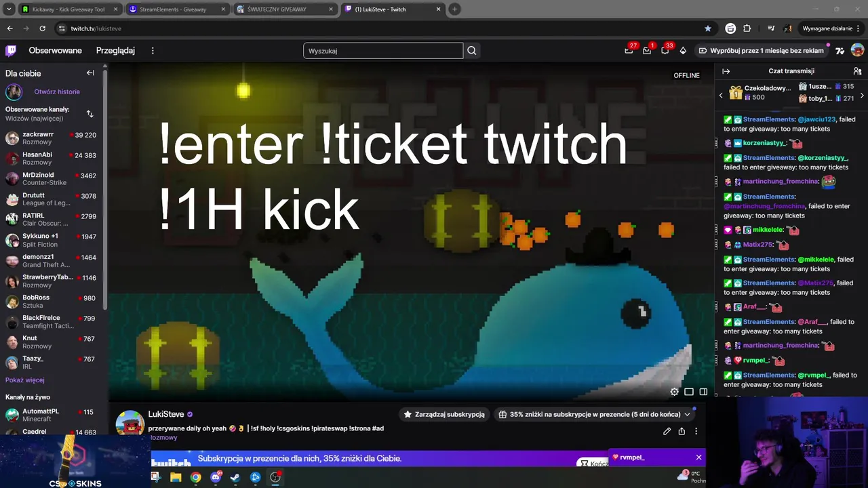Click Pokaż więcej to expand channels list

tap(25, 380)
